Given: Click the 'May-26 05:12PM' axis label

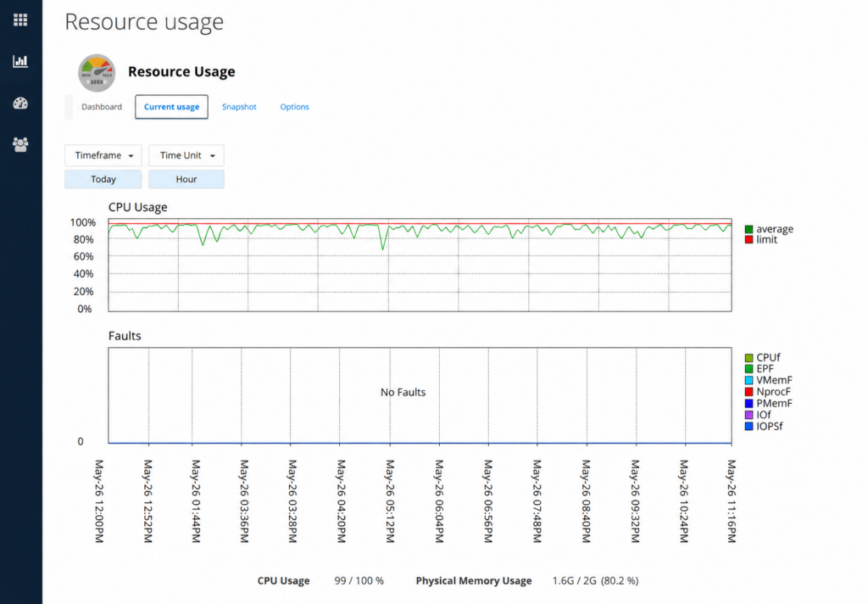Looking at the screenshot, I should click(x=390, y=501).
